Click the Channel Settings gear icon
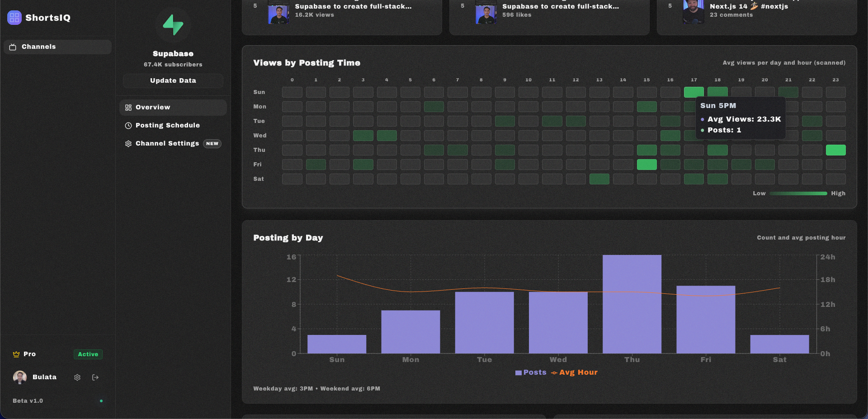Image resolution: width=868 pixels, height=419 pixels. coord(128,144)
